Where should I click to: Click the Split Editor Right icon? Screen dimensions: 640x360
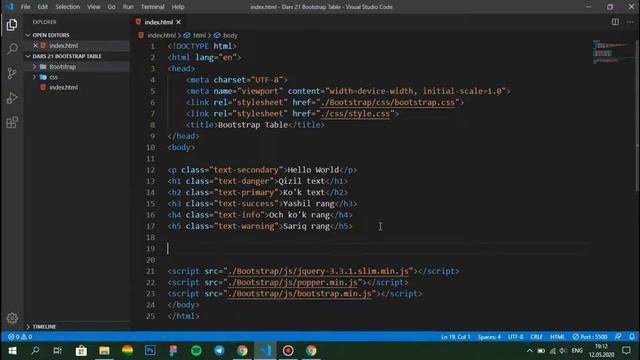[x=615, y=22]
